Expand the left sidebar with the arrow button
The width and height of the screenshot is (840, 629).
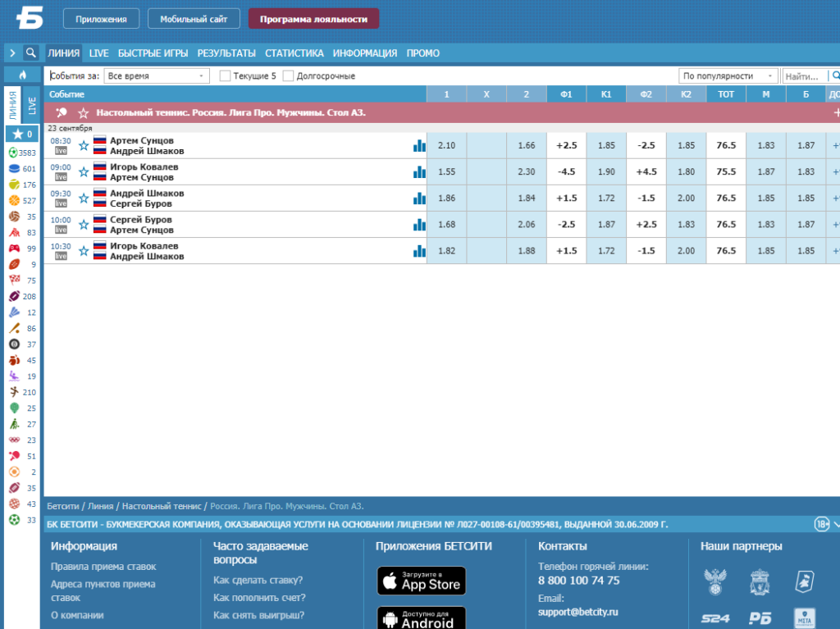coord(12,52)
